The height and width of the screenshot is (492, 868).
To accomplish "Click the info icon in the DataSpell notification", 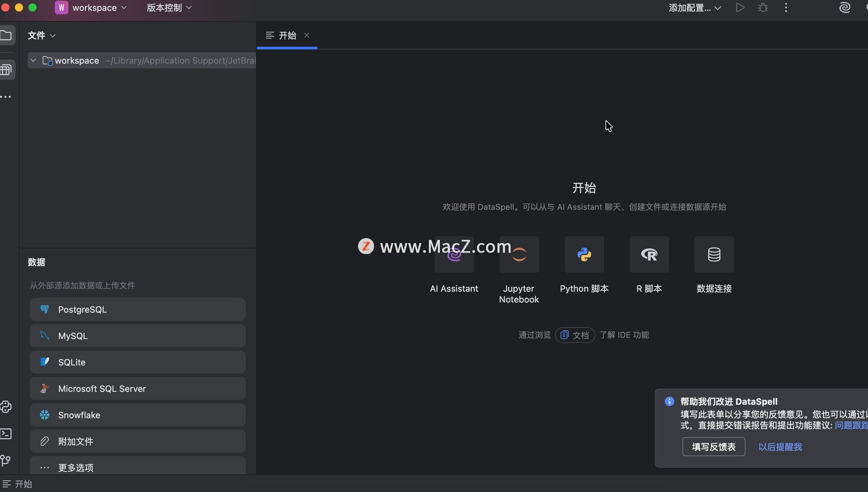I will pyautogui.click(x=670, y=402).
